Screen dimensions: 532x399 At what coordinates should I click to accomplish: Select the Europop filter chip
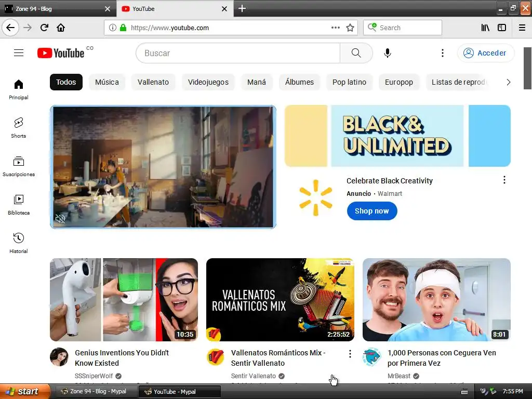398,82
